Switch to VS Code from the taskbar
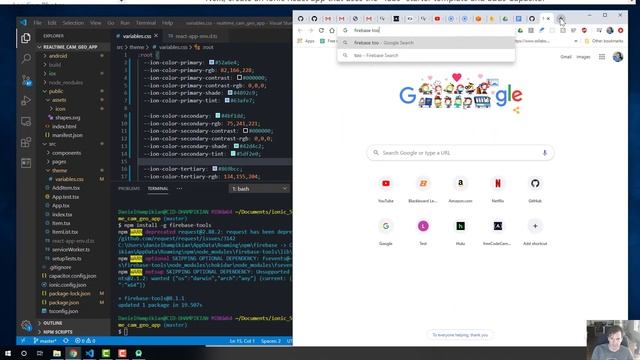 click(89, 353)
